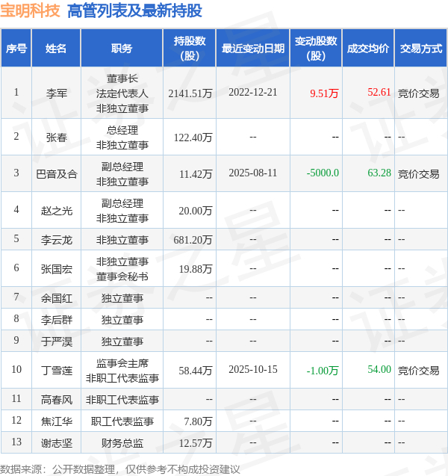
Task: Click the name 余国红
Action: click(57, 298)
